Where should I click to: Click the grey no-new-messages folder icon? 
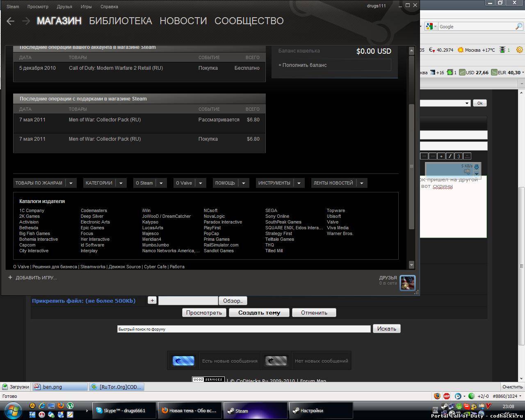click(276, 361)
